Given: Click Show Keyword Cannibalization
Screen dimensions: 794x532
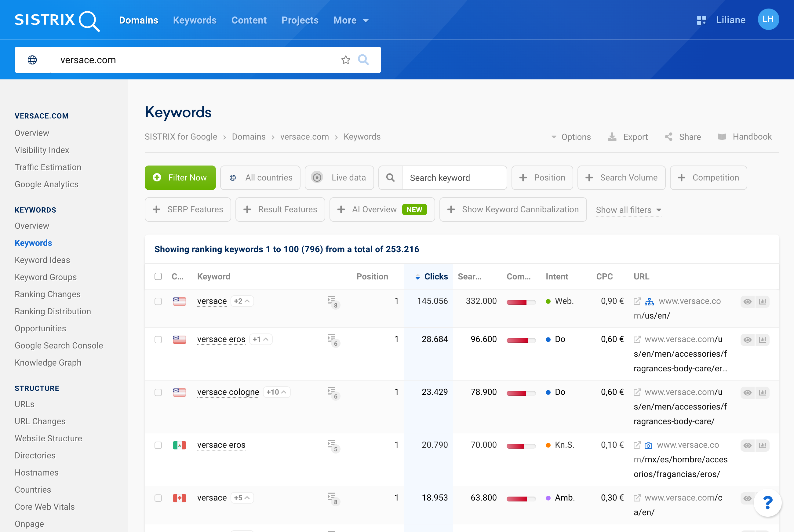Looking at the screenshot, I should [513, 209].
